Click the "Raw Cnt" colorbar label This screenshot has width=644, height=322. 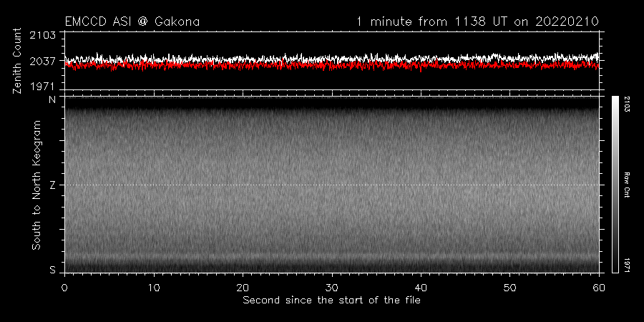coord(627,185)
